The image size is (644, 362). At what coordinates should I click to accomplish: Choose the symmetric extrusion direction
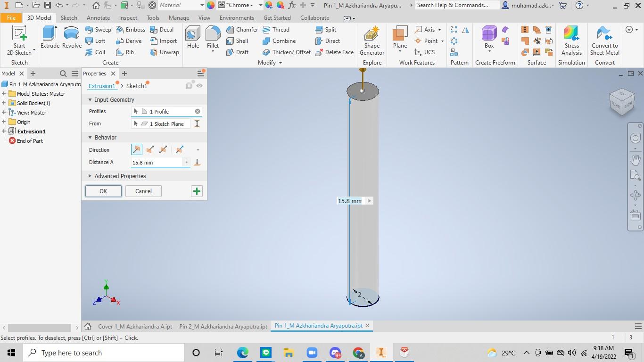tap(163, 150)
